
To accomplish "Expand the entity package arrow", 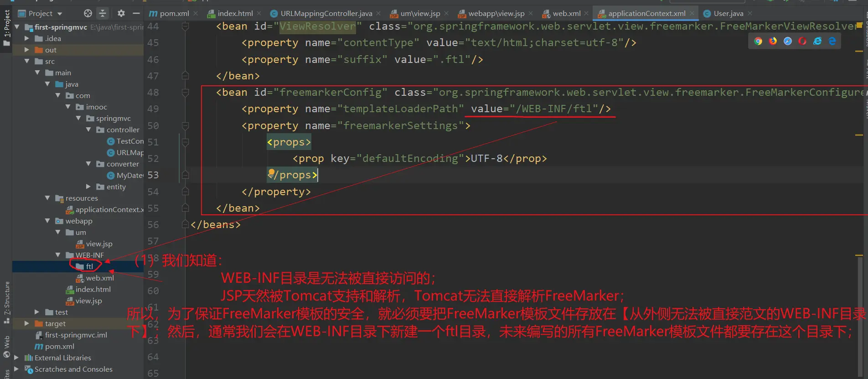I will (88, 187).
